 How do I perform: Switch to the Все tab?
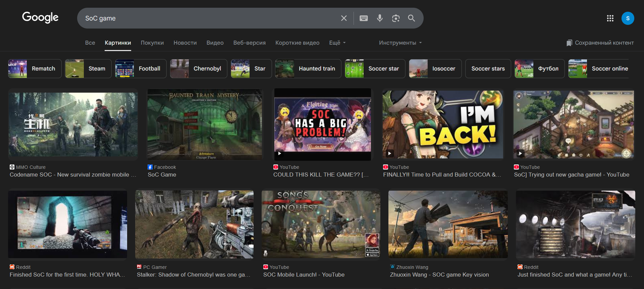(90, 43)
